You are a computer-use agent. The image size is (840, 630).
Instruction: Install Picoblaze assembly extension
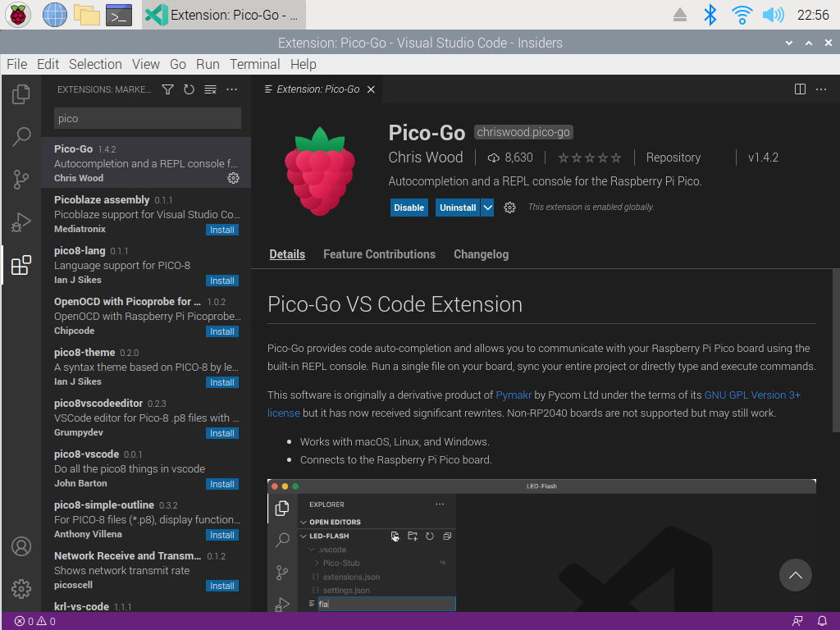pyautogui.click(x=221, y=230)
